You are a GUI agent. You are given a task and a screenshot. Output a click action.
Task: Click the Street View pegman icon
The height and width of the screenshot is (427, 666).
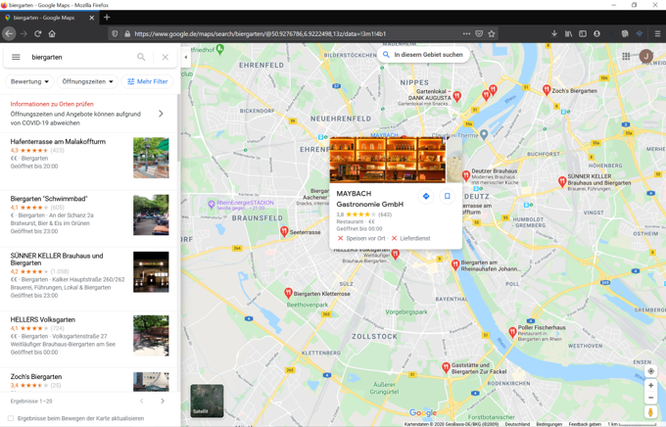point(651,412)
